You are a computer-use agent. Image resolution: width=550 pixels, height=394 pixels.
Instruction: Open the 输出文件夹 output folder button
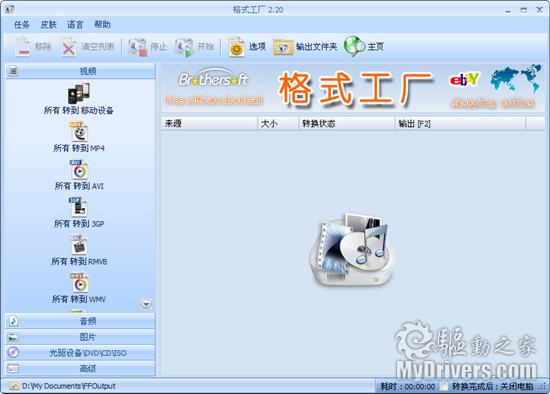coord(305,47)
